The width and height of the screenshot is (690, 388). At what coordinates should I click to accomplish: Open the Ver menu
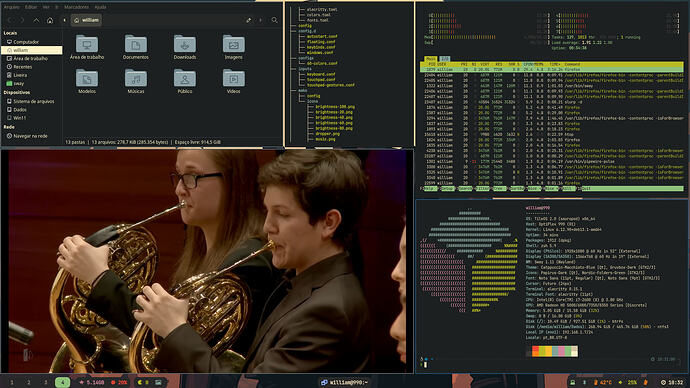tap(46, 7)
